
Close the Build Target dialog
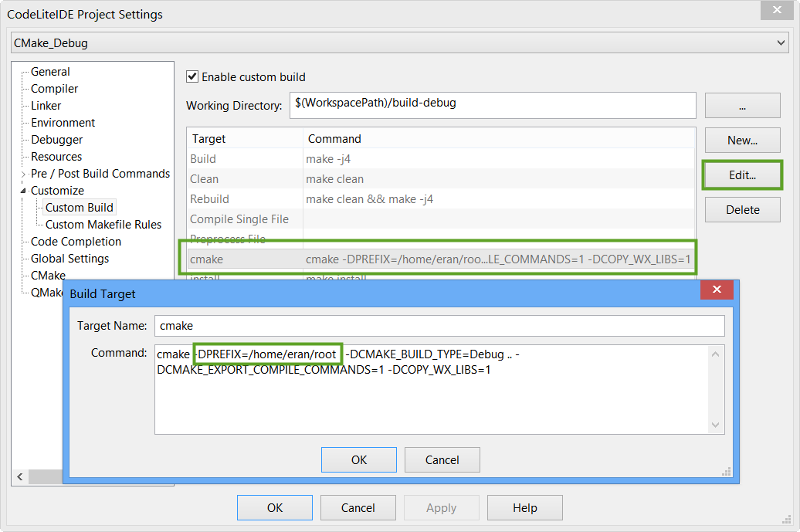[717, 290]
